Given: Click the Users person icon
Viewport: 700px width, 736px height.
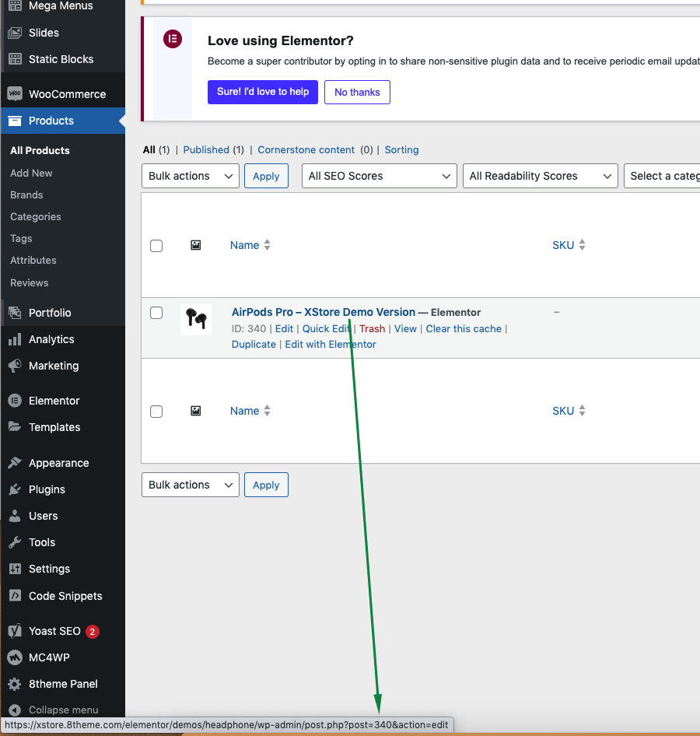Looking at the screenshot, I should coord(15,516).
